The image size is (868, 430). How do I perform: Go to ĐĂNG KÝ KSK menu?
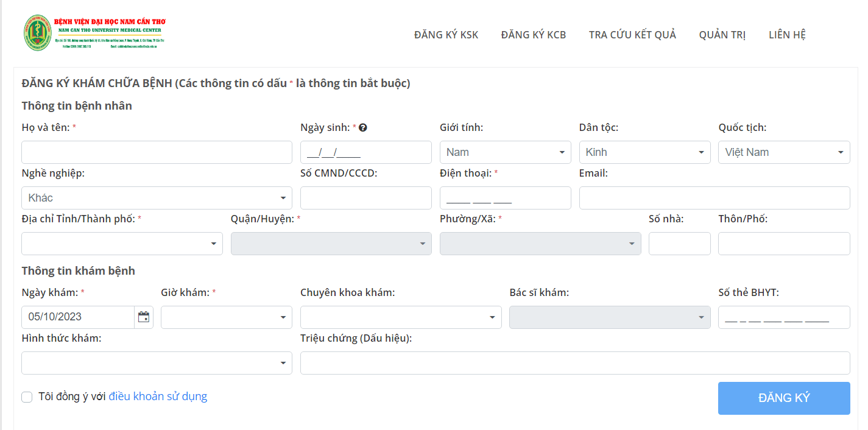tap(446, 35)
